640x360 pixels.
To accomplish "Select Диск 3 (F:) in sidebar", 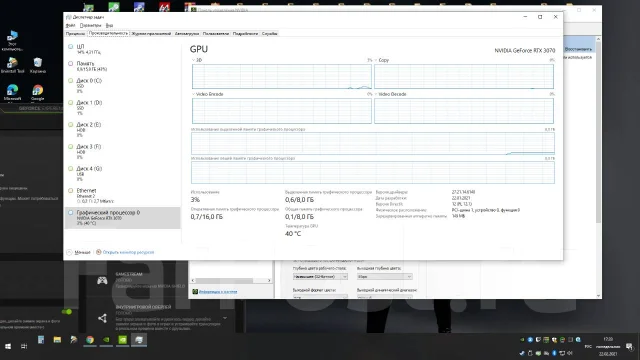I will click(122, 152).
